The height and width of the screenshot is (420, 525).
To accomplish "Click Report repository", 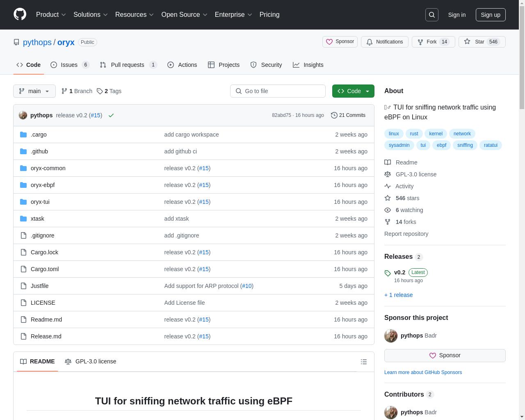I will pos(406,234).
